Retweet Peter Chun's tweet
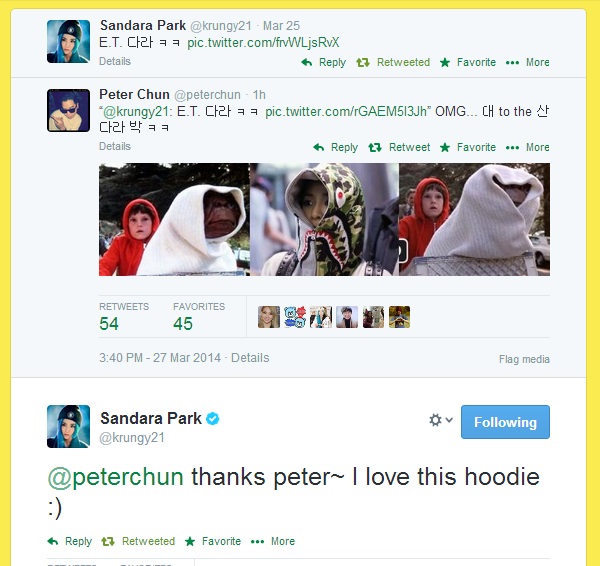 pos(399,147)
